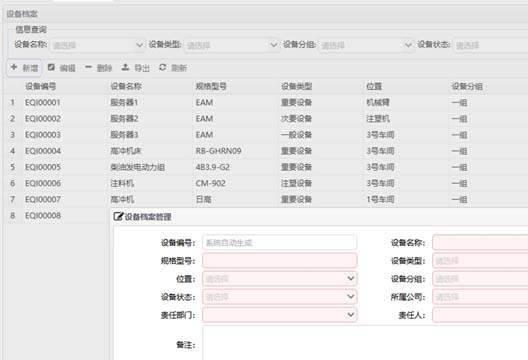Image resolution: width=528 pixels, height=360 pixels.
Task: Click the 编辑 (edit) toolbar button
Action: (61, 68)
